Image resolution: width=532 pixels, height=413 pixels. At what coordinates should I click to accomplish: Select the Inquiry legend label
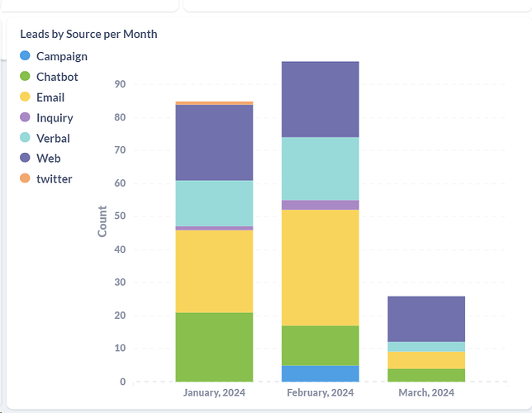pos(55,118)
